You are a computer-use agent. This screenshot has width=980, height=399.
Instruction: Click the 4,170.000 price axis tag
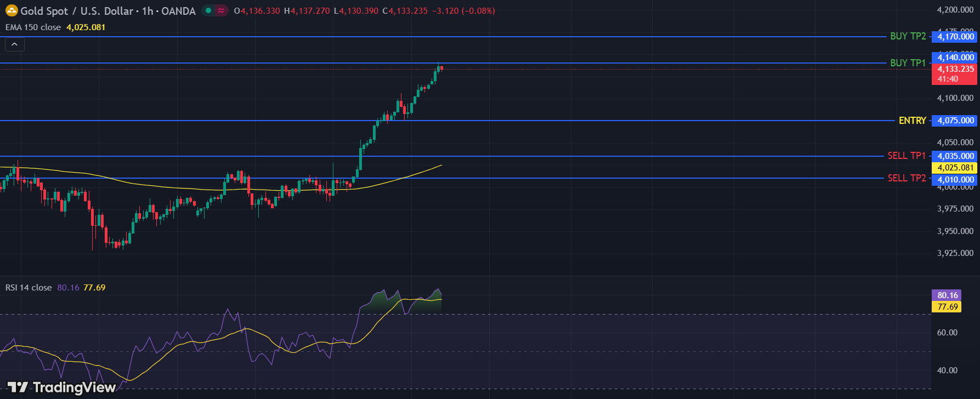955,37
